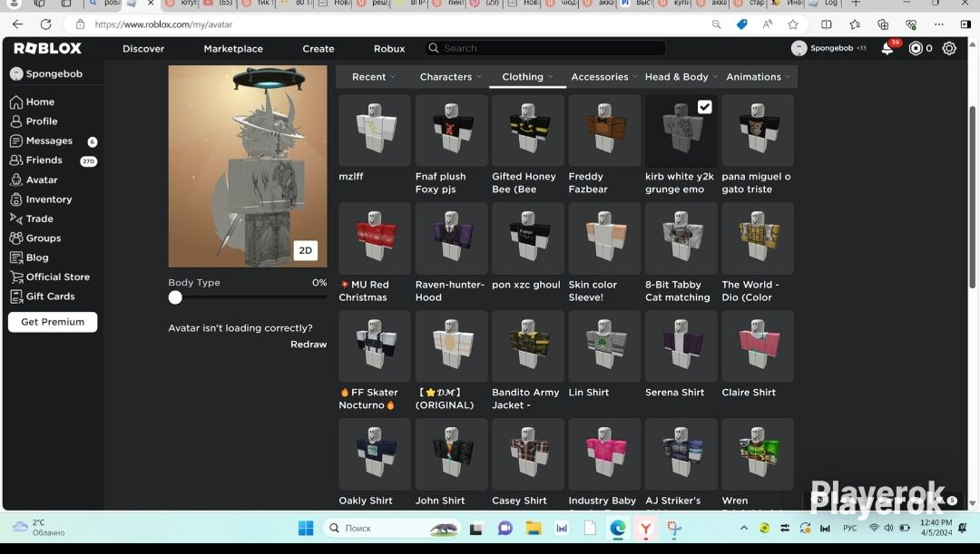Select the Freddy Fazbear shirt
The image size is (980, 554).
click(604, 130)
